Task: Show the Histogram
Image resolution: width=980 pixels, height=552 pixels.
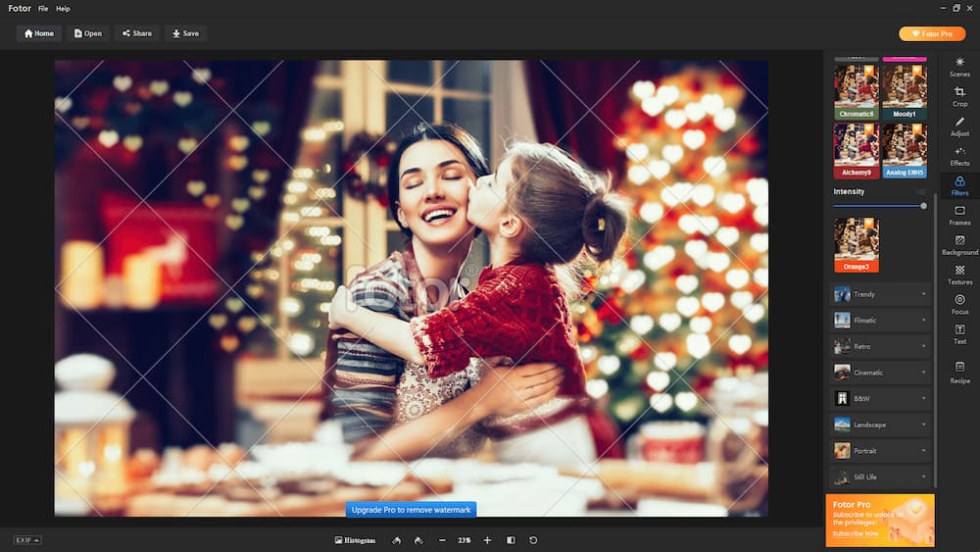Action: pos(355,540)
